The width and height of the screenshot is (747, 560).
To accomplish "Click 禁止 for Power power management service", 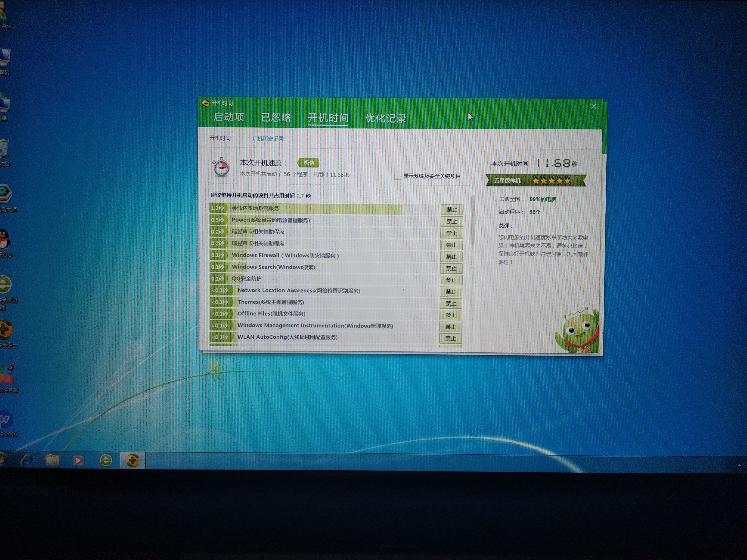I will (x=452, y=221).
